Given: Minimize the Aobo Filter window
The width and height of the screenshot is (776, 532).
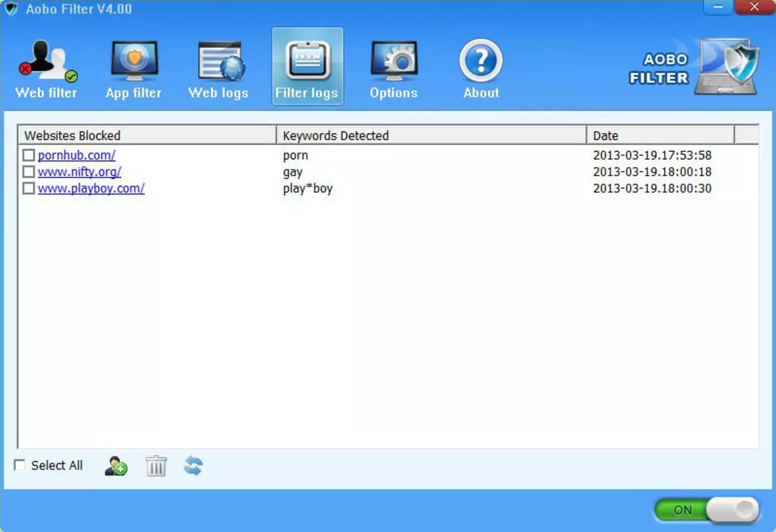Looking at the screenshot, I should click(x=718, y=7).
